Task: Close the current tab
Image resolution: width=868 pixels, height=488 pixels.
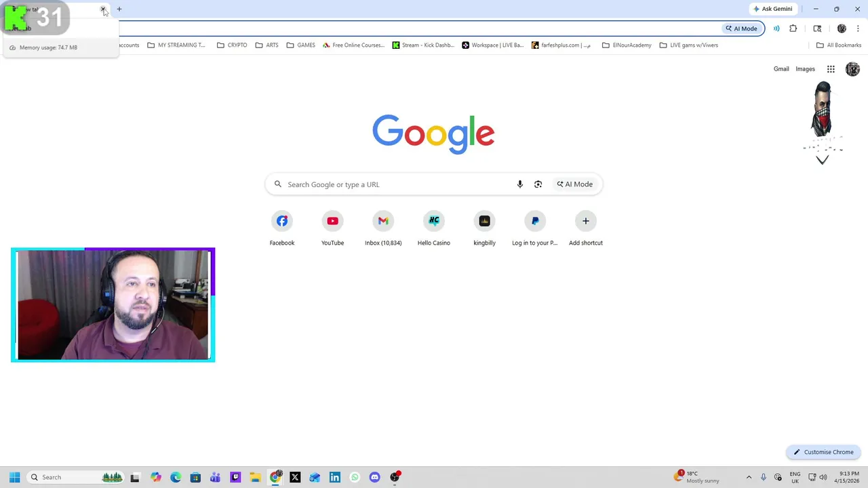Action: point(103,9)
